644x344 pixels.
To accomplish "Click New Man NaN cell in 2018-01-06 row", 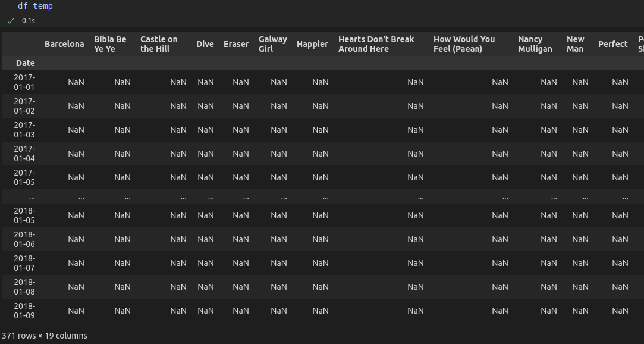I will coord(580,239).
